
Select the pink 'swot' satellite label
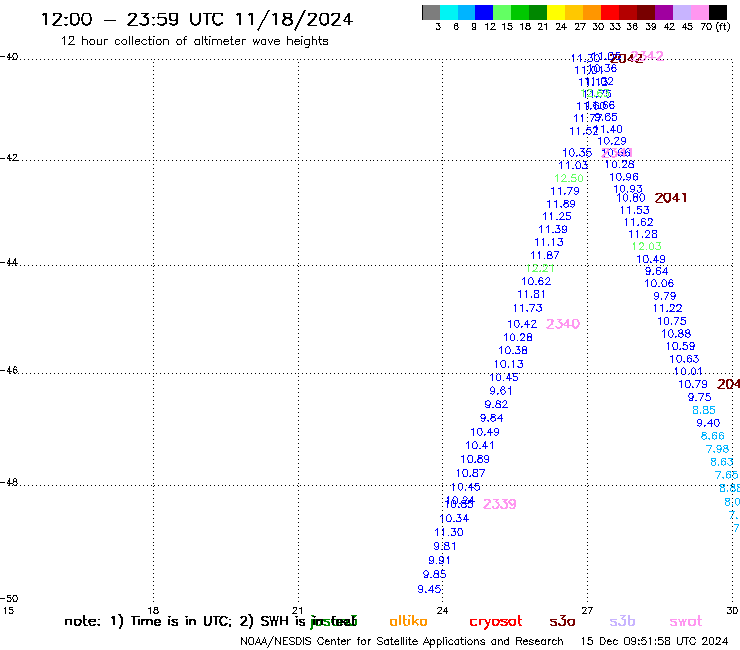point(686,621)
